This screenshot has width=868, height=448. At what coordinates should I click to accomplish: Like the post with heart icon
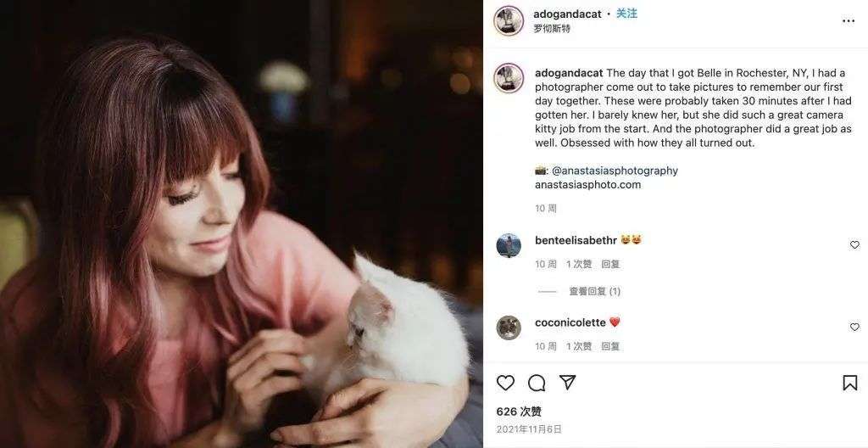505,383
